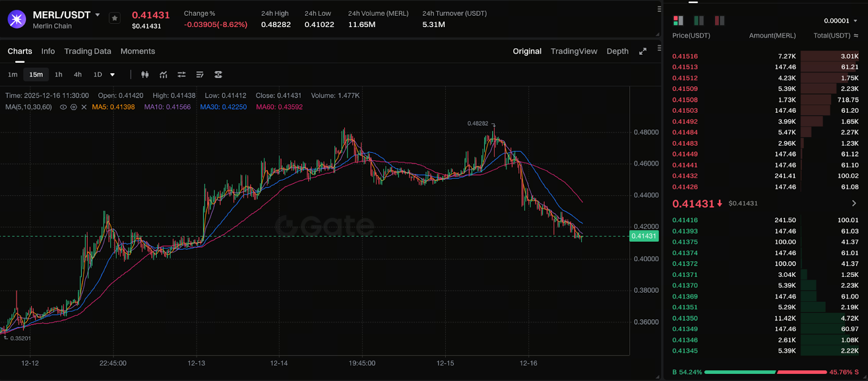Viewport: 868px width, 381px height.
Task: Select the 15m timeframe
Action: [36, 75]
